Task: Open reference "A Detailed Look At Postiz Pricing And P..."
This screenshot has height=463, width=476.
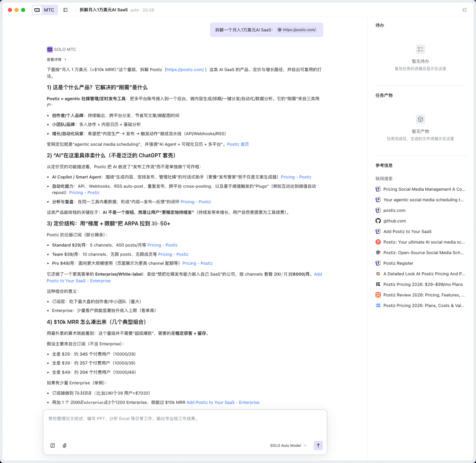Action: 420,274
